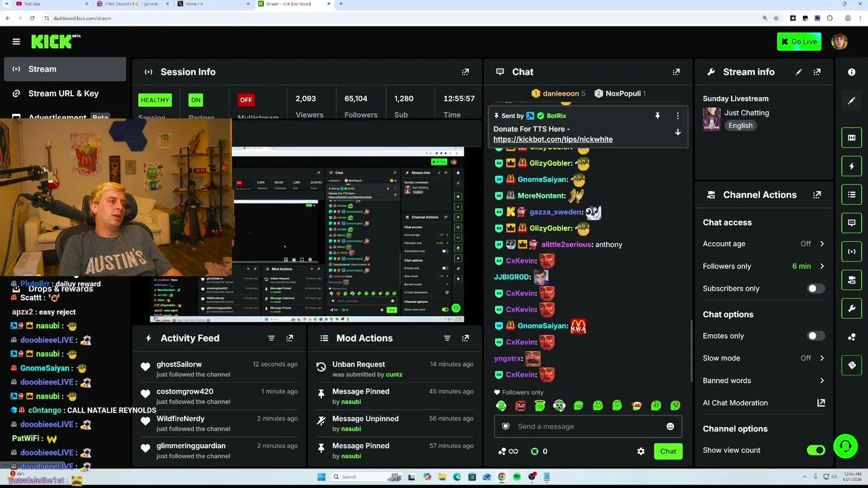Open the Windows Start menu

[x=321, y=477]
